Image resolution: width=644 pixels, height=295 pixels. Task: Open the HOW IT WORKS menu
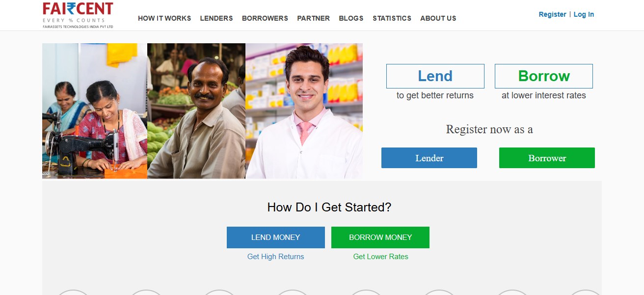(x=164, y=18)
